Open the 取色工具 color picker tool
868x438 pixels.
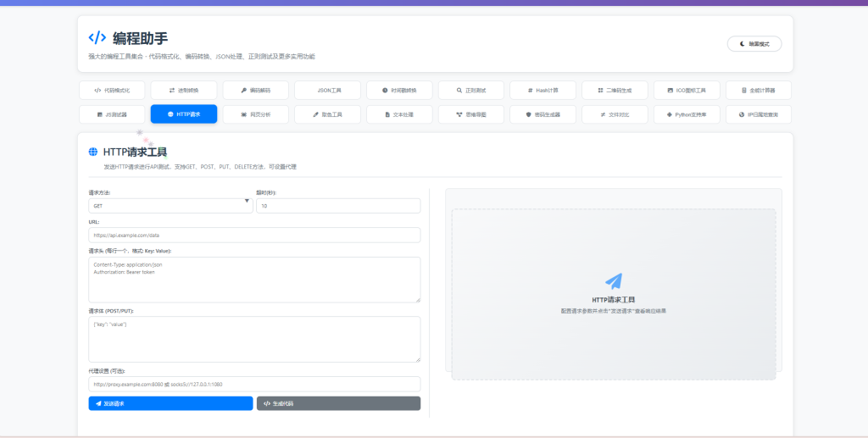tap(327, 114)
